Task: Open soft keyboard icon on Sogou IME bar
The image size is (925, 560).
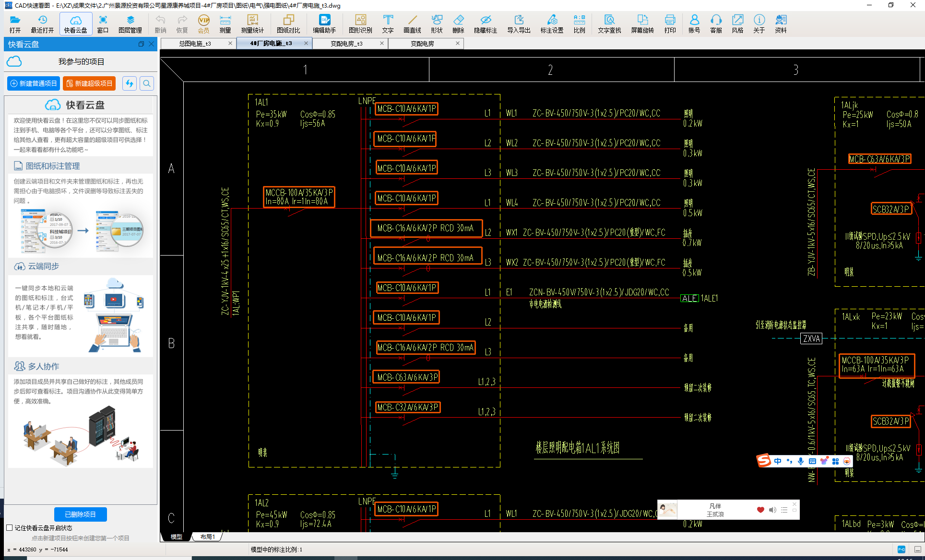Action: [812, 461]
